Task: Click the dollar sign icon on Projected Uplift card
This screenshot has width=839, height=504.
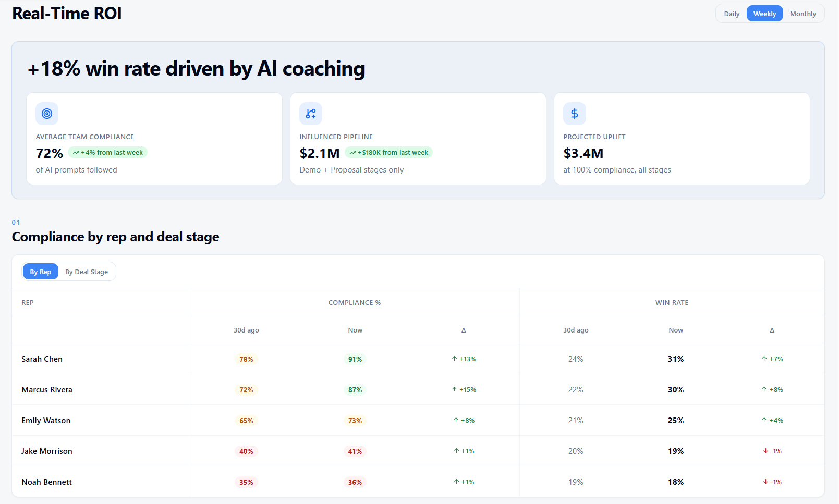Action: (574, 113)
